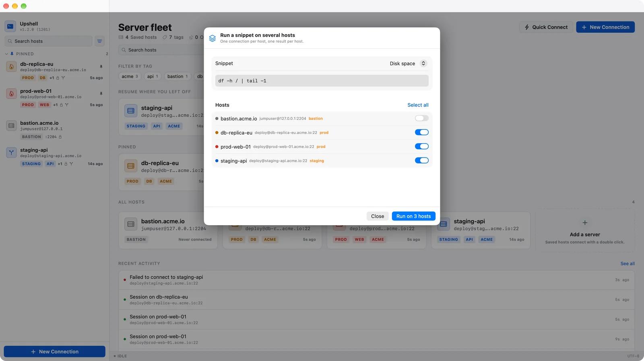644x361 pixels.
Task: Click the server icon on the staging-api resume card
Action: click(131, 111)
